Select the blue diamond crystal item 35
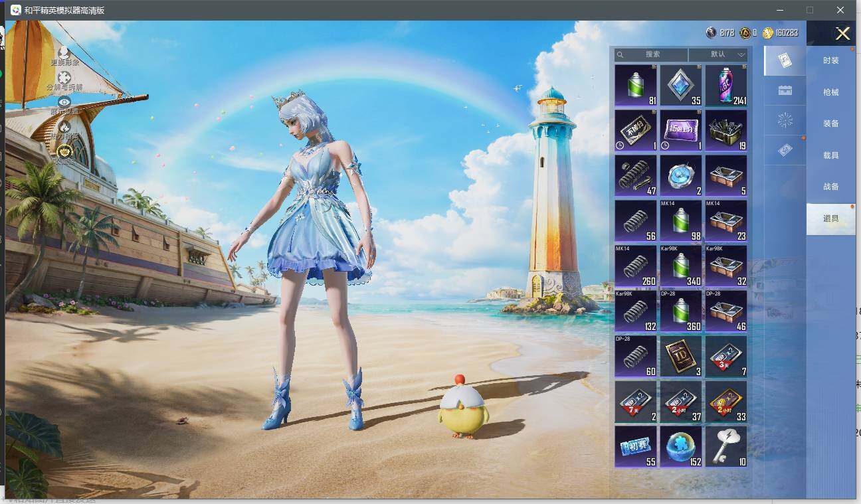The width and height of the screenshot is (861, 504). 681,86
